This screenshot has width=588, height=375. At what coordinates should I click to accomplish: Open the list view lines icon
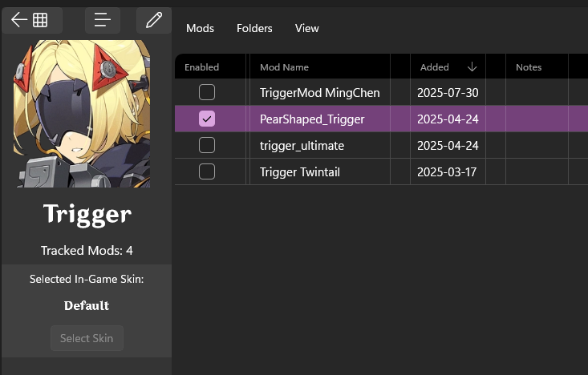(x=103, y=20)
